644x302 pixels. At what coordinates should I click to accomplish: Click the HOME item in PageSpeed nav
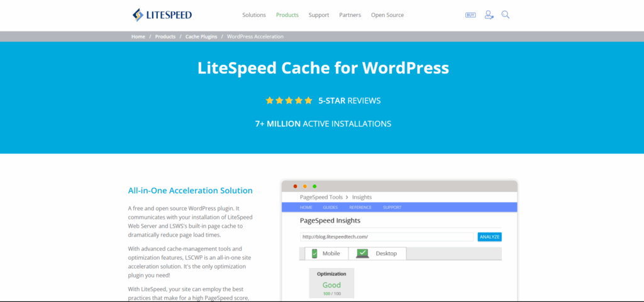click(306, 207)
